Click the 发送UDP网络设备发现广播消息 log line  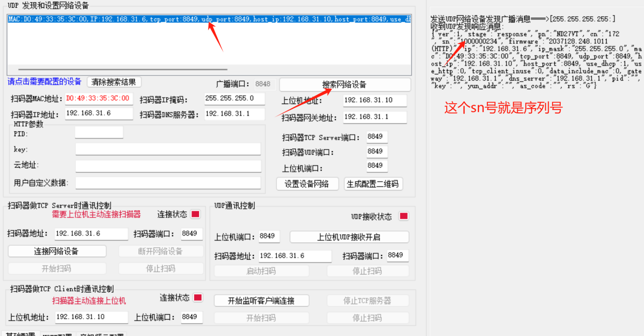point(523,19)
